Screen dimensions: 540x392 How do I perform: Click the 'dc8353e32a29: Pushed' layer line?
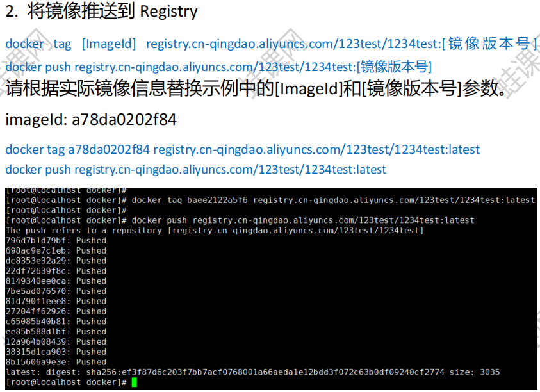[56, 261]
